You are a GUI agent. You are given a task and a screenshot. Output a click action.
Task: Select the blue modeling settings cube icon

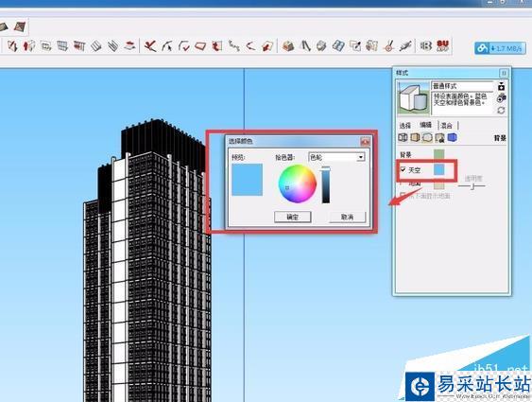[x=452, y=137]
